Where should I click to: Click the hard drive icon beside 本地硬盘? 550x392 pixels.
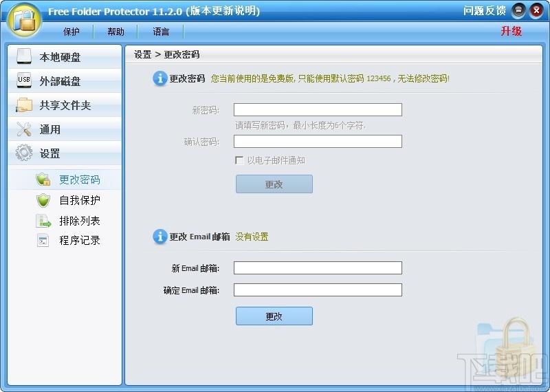24,56
